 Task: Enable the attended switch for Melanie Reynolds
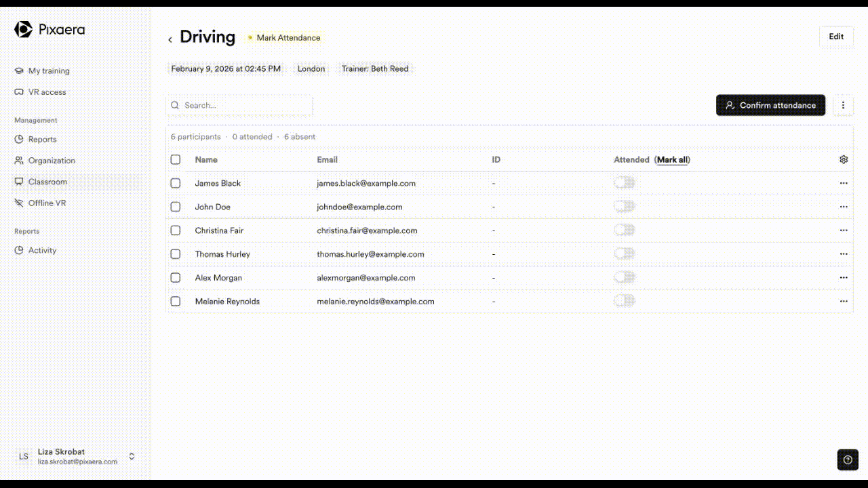[624, 301]
